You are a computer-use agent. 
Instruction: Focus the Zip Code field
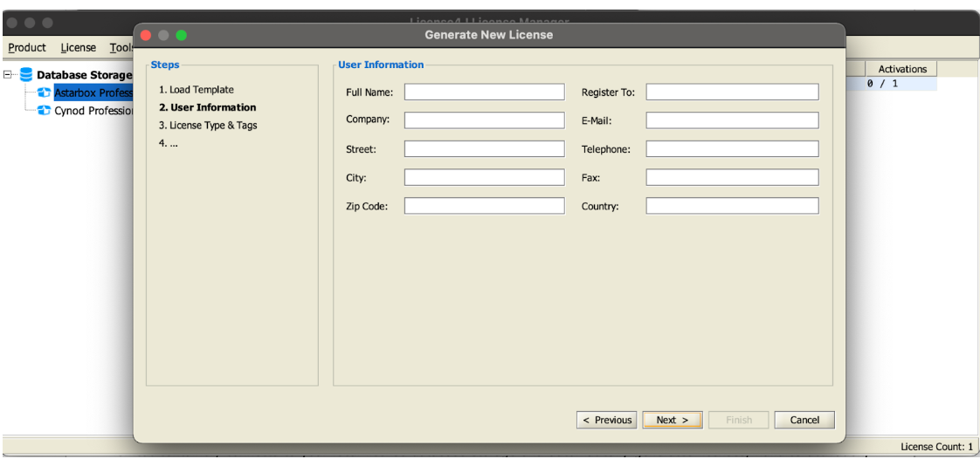point(484,206)
